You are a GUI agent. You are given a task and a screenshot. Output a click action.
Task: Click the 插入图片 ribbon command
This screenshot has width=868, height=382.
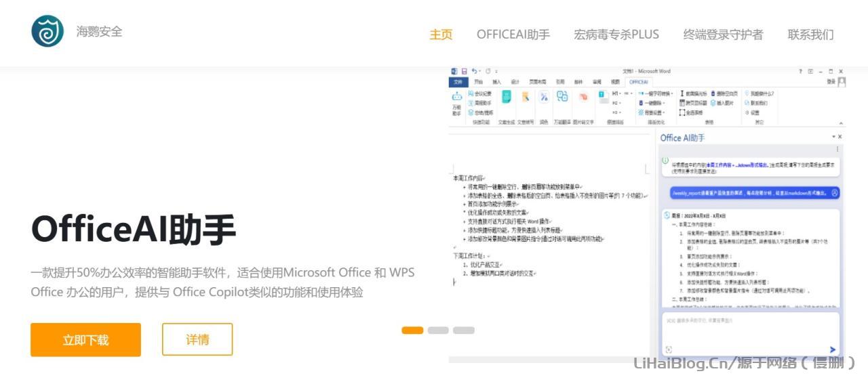pos(722,103)
